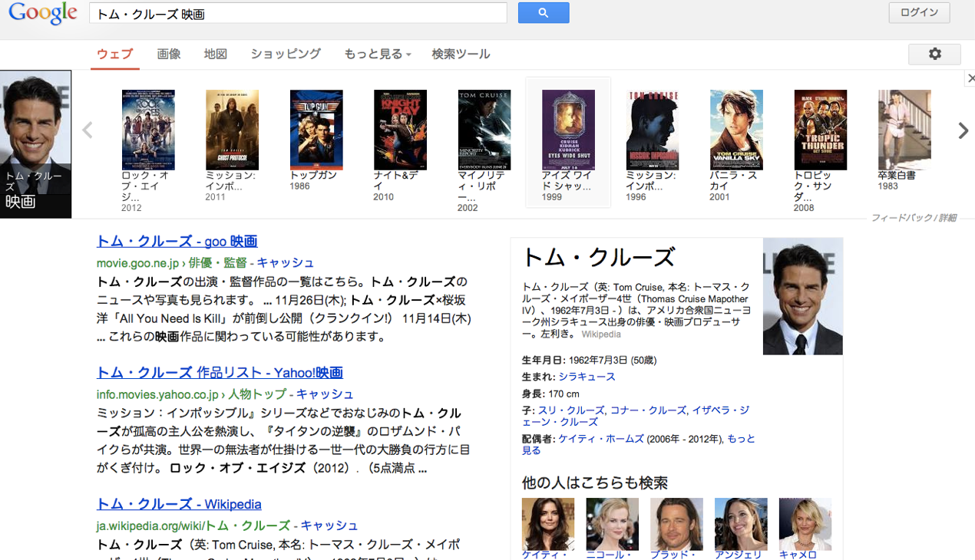Open トム・クルーズ - goo 映画 result
975x560 pixels.
[177, 241]
